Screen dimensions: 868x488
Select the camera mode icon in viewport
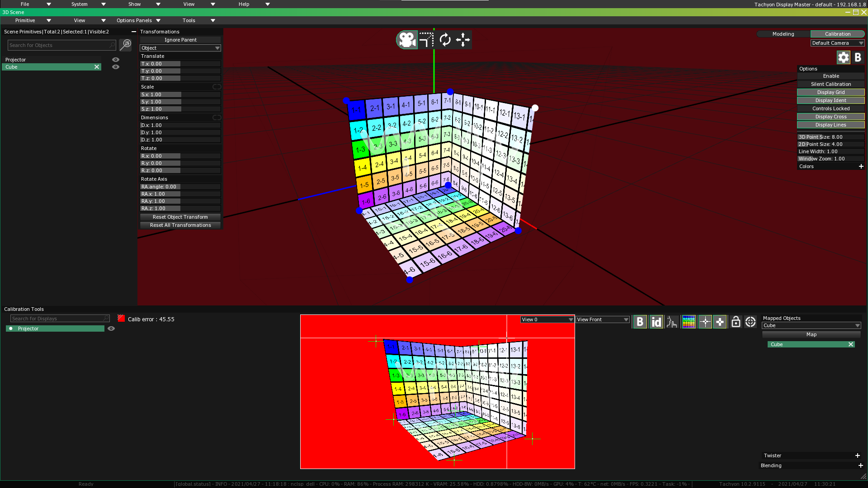[x=407, y=40]
